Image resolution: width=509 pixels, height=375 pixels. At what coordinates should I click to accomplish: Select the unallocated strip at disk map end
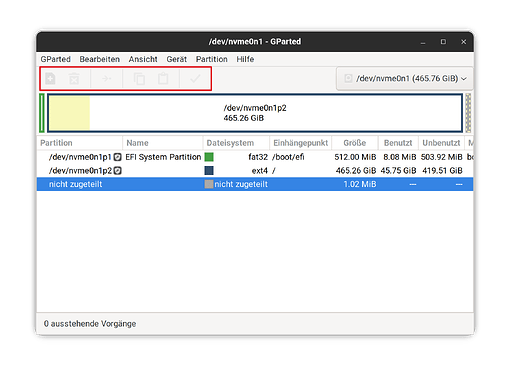(468, 113)
